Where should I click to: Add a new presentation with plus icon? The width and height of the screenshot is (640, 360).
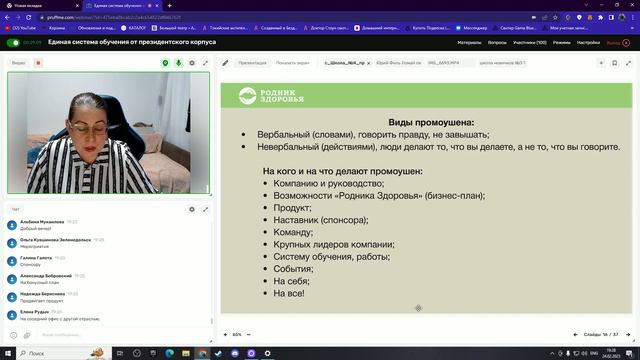click(x=601, y=63)
